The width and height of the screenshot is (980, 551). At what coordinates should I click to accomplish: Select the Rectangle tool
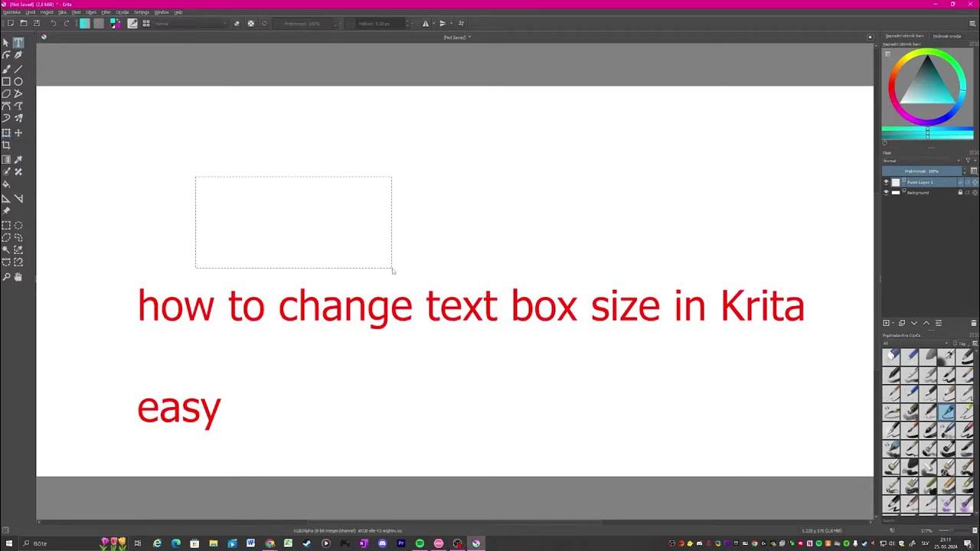[x=6, y=81]
